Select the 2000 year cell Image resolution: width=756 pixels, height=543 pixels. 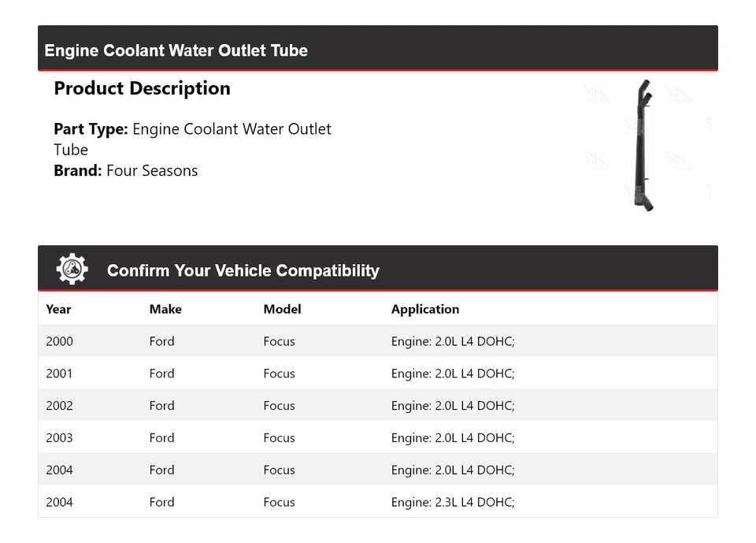click(x=59, y=341)
